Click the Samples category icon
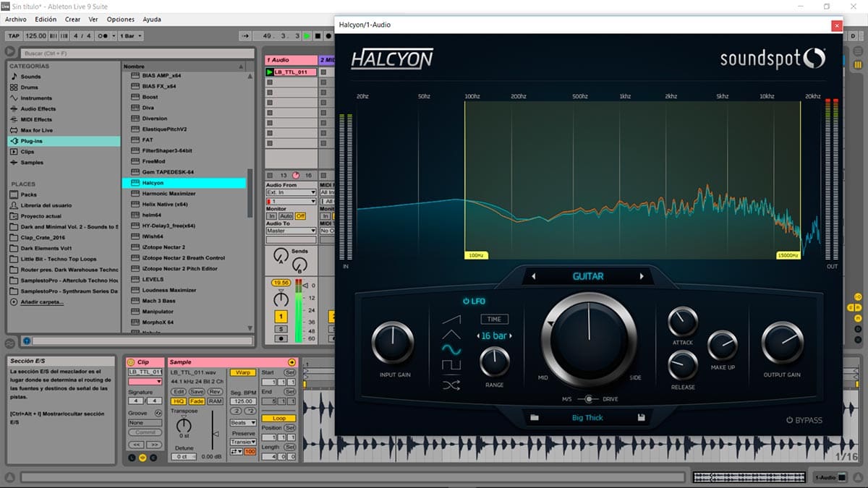Viewport: 868px width, 488px height. click(x=14, y=163)
